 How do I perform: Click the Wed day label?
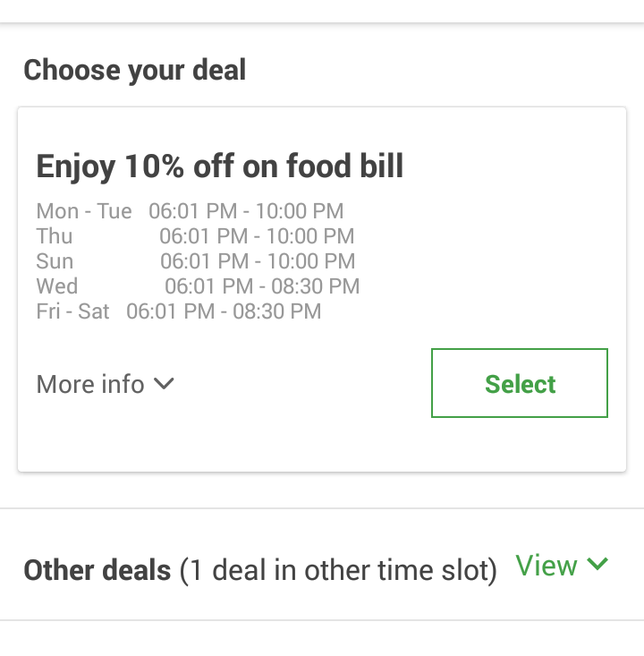coord(57,286)
